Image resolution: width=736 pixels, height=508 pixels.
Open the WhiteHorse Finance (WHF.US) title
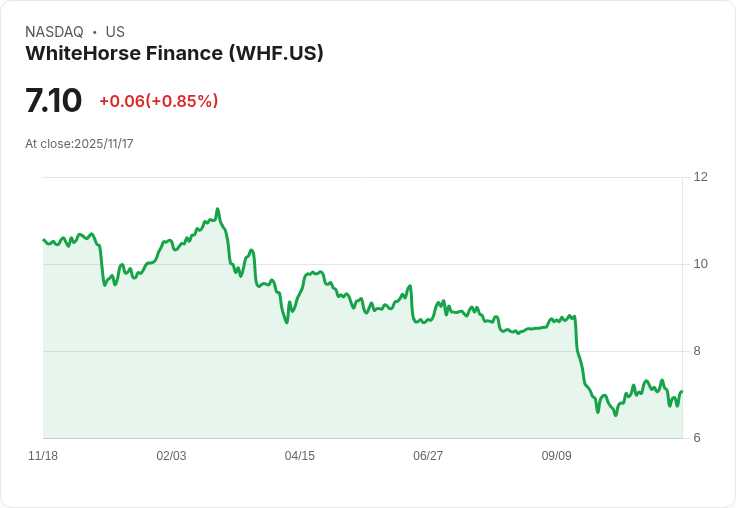click(174, 54)
